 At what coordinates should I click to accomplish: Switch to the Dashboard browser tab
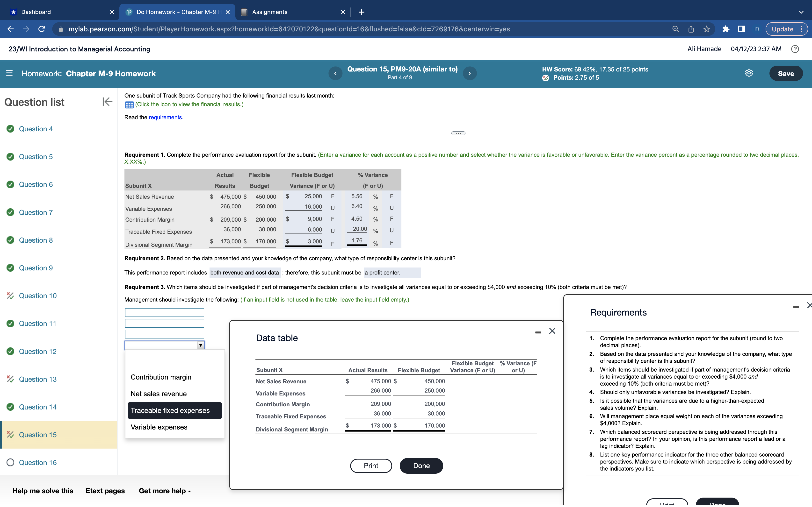36,12
